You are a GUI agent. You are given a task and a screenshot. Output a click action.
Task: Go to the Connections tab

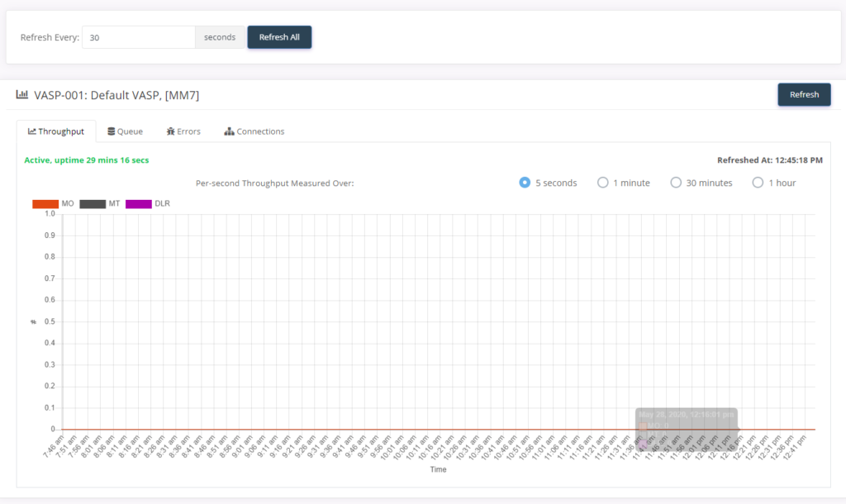254,131
